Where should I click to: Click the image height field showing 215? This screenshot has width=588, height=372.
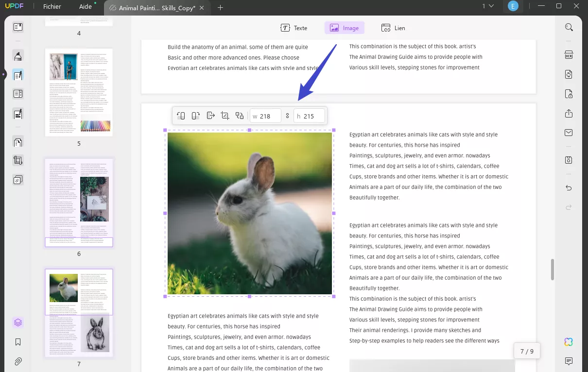[309, 116]
